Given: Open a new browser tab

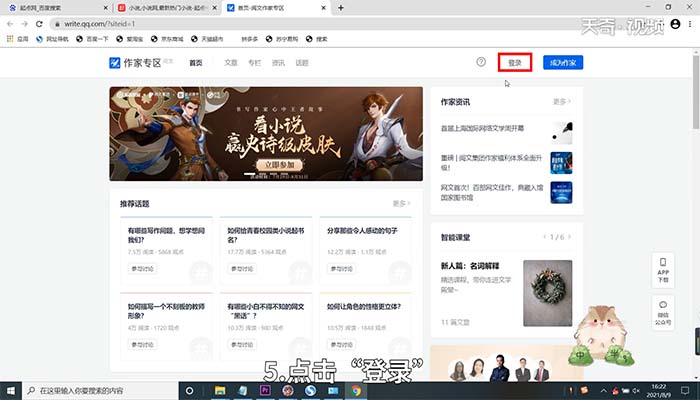Looking at the screenshot, I should [x=341, y=8].
